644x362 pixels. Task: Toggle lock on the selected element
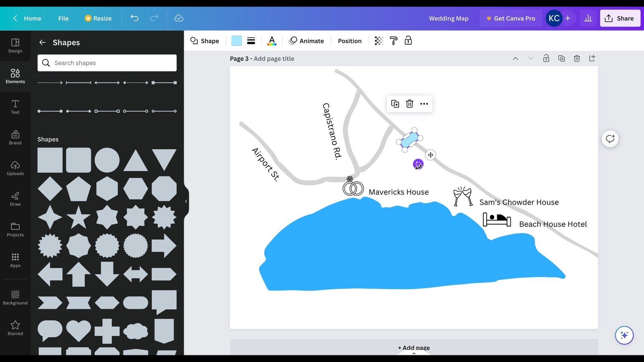pos(408,41)
